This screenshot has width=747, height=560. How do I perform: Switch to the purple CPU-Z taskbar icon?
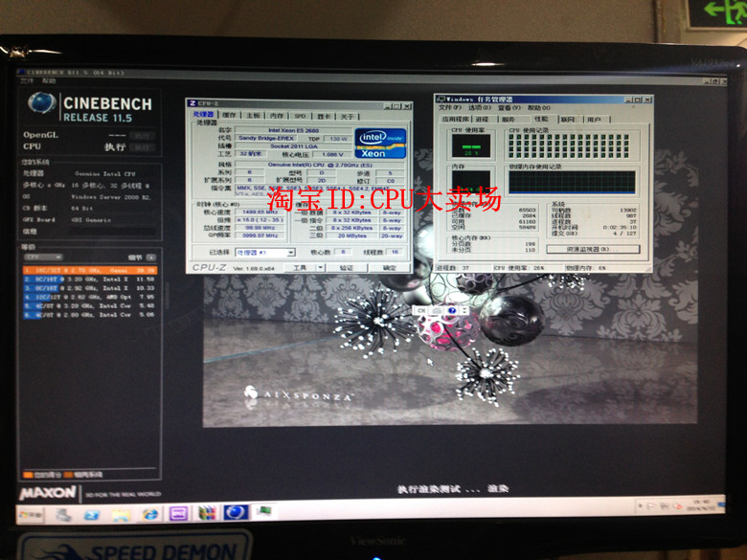[x=178, y=513]
